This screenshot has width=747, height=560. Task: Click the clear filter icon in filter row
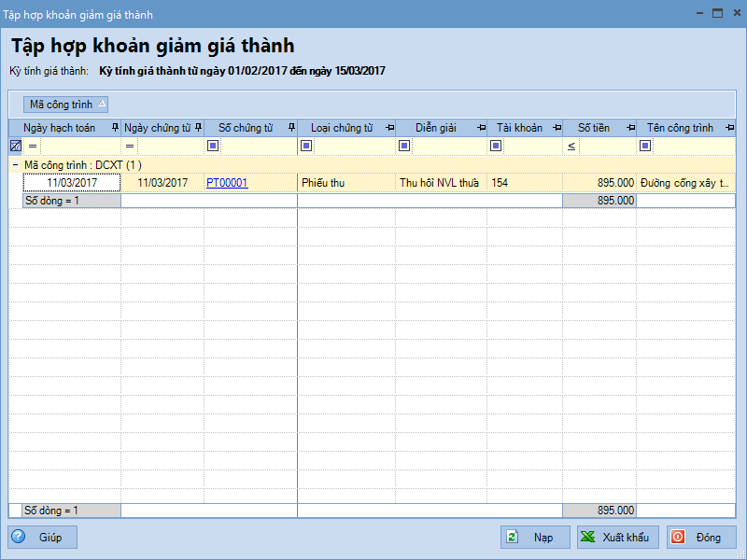tap(16, 146)
